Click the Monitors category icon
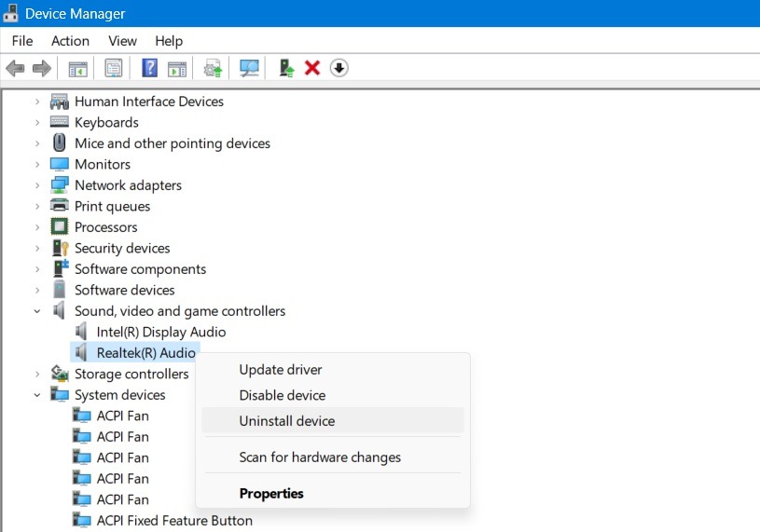Screen dimensions: 760x532 tap(59, 164)
